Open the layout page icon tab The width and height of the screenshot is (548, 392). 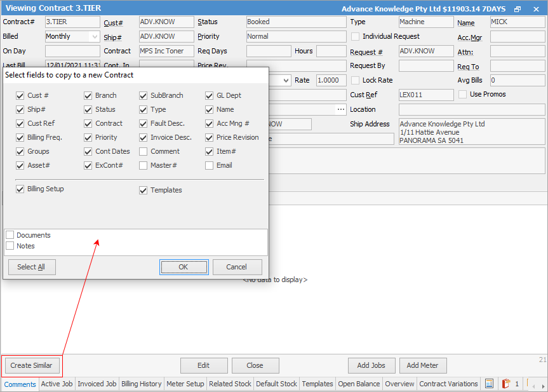[x=490, y=384]
